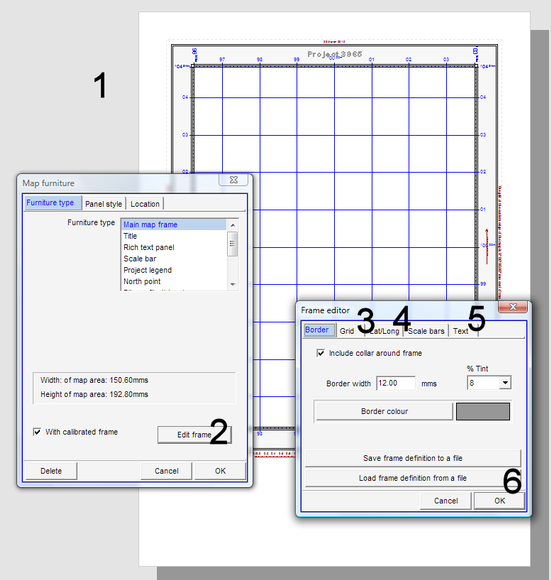Select Scale bar furniture type
Screen dimensions: 551x580
pyautogui.click(x=174, y=259)
